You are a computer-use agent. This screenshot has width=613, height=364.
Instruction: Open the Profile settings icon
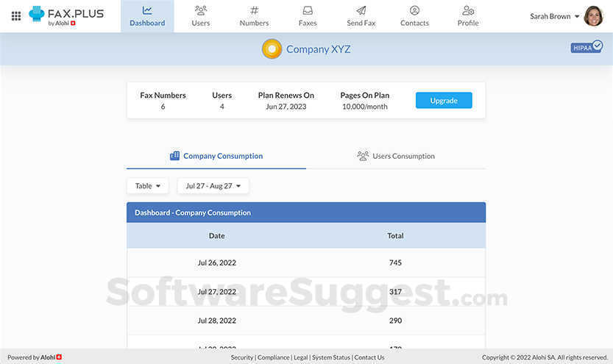468,10
